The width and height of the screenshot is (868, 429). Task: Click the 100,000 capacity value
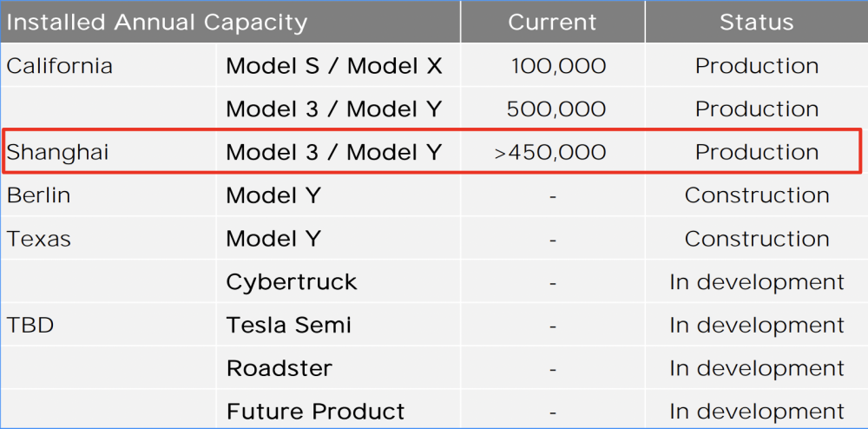(558, 66)
